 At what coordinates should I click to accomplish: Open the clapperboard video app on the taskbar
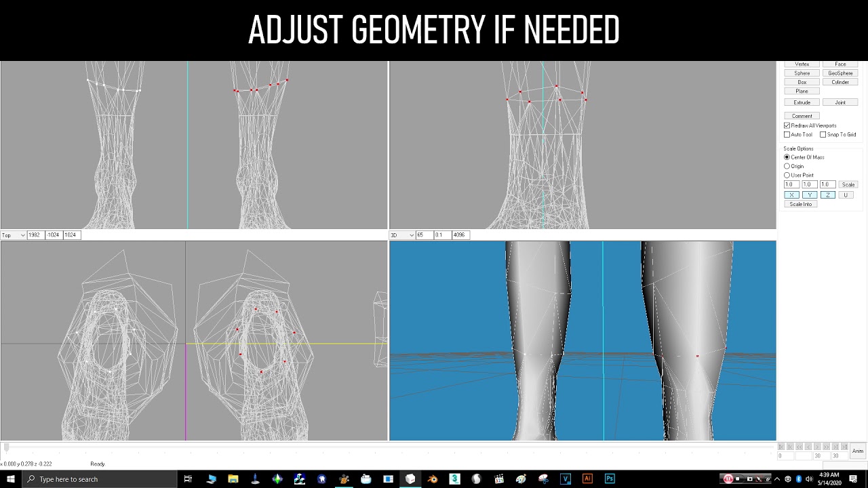click(499, 479)
